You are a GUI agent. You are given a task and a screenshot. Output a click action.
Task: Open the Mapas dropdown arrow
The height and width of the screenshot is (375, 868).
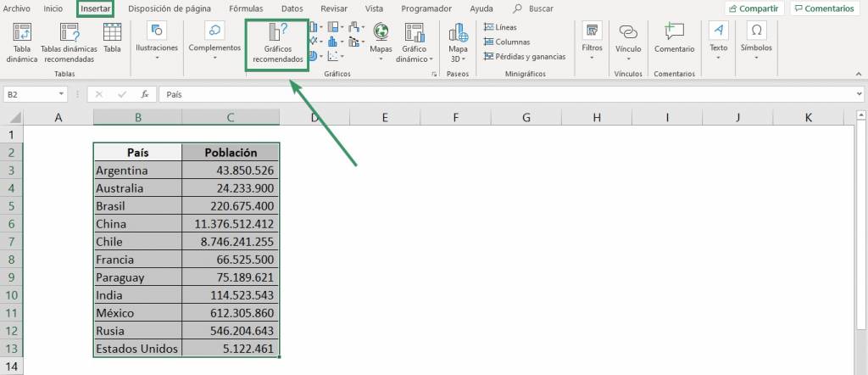point(381,59)
